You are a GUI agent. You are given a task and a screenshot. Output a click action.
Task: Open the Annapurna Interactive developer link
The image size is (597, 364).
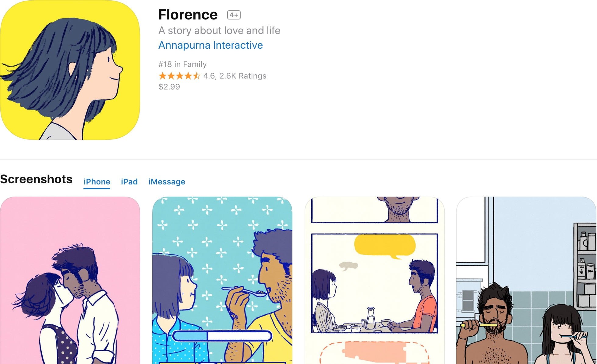point(210,45)
